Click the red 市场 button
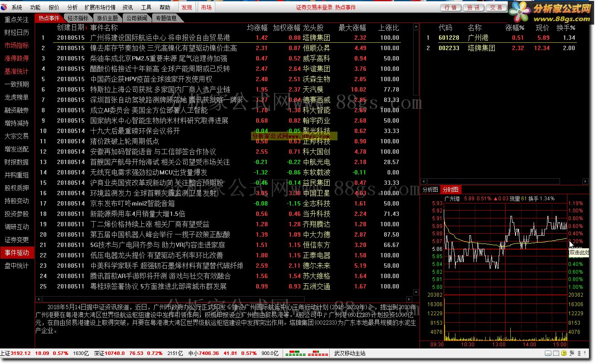 (x=207, y=7)
